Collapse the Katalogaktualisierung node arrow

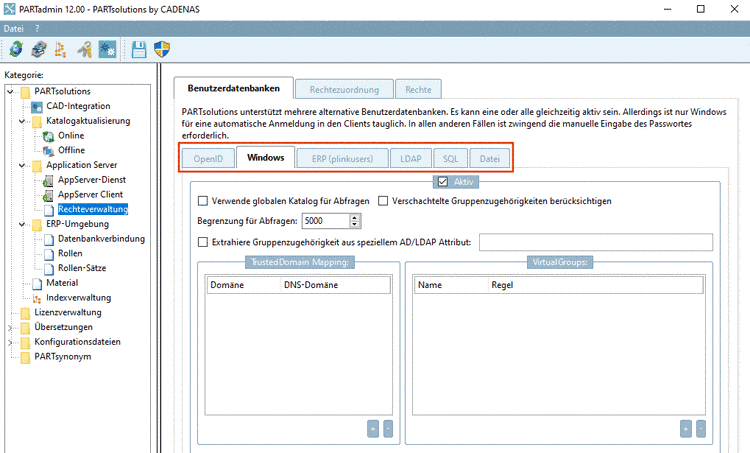pyautogui.click(x=22, y=121)
